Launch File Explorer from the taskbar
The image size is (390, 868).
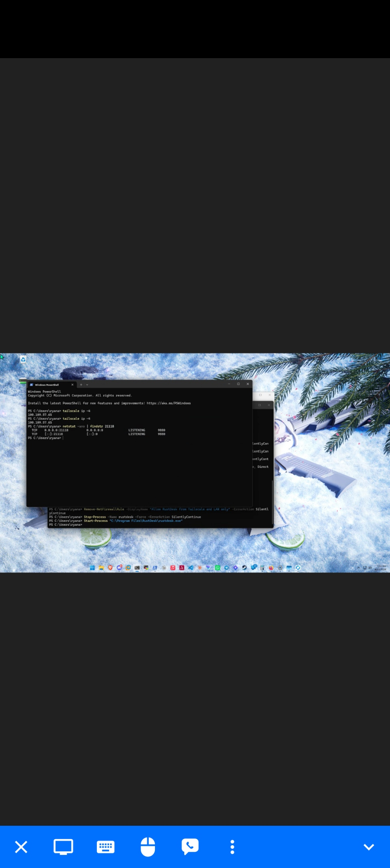pos(101,568)
